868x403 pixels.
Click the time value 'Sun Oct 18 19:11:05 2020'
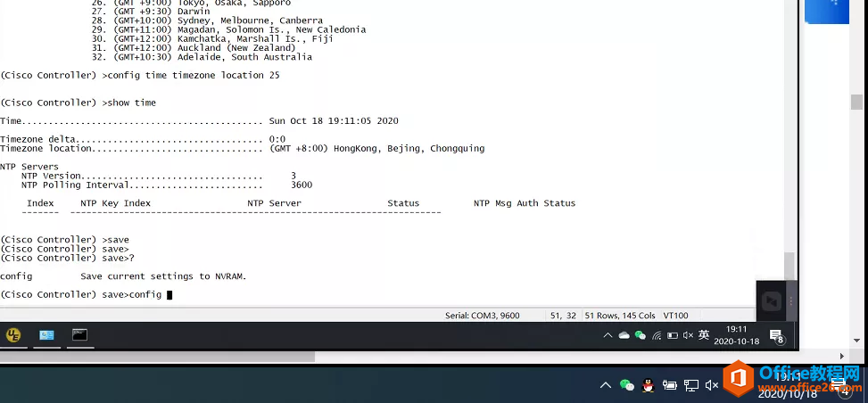334,120
